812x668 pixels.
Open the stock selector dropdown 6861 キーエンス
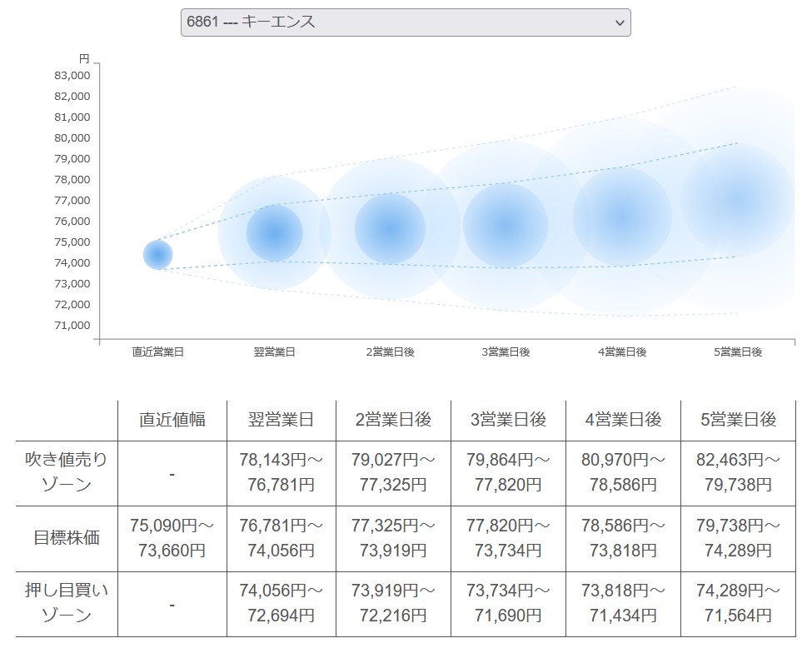[x=406, y=22]
